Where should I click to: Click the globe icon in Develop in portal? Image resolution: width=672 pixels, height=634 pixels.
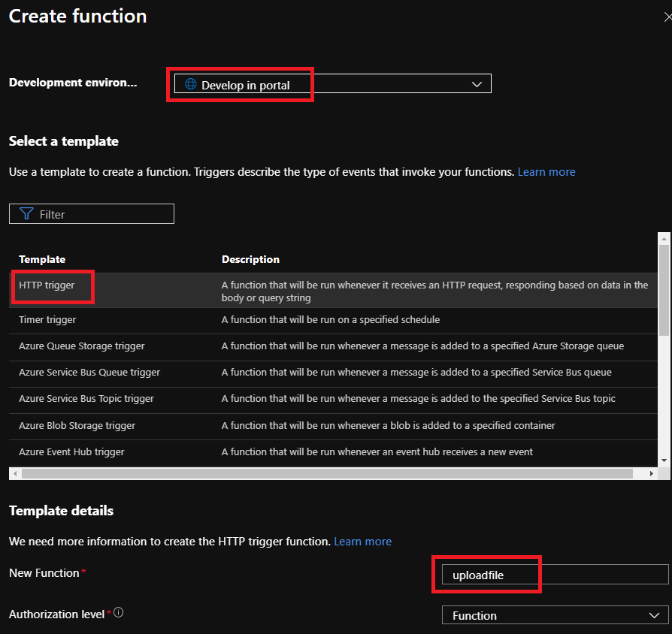pos(190,84)
